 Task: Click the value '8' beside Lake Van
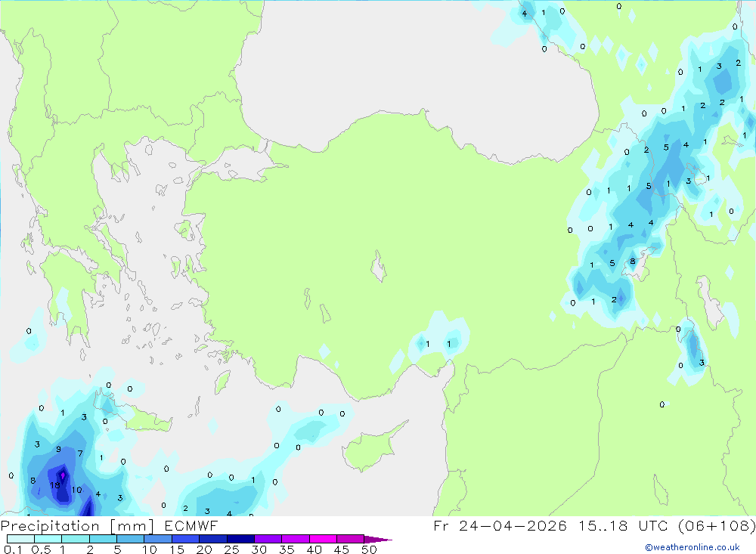(633, 262)
